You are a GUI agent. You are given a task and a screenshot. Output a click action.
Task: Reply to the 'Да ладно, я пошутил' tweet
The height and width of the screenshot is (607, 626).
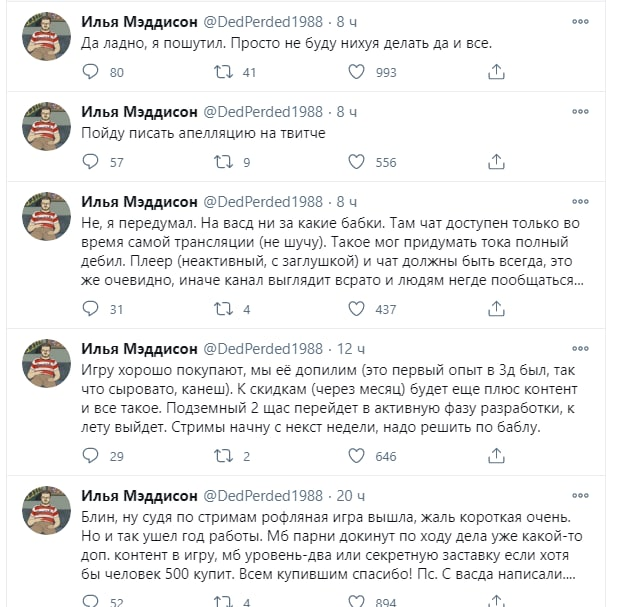(90, 72)
